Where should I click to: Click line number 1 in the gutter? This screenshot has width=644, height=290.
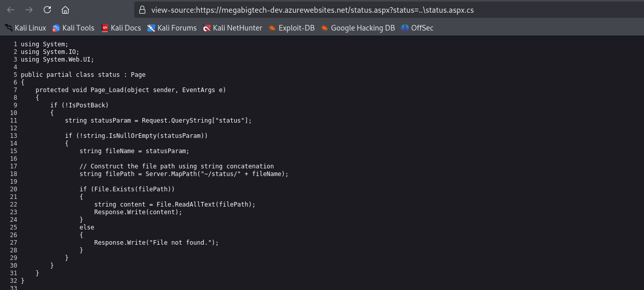click(15, 44)
